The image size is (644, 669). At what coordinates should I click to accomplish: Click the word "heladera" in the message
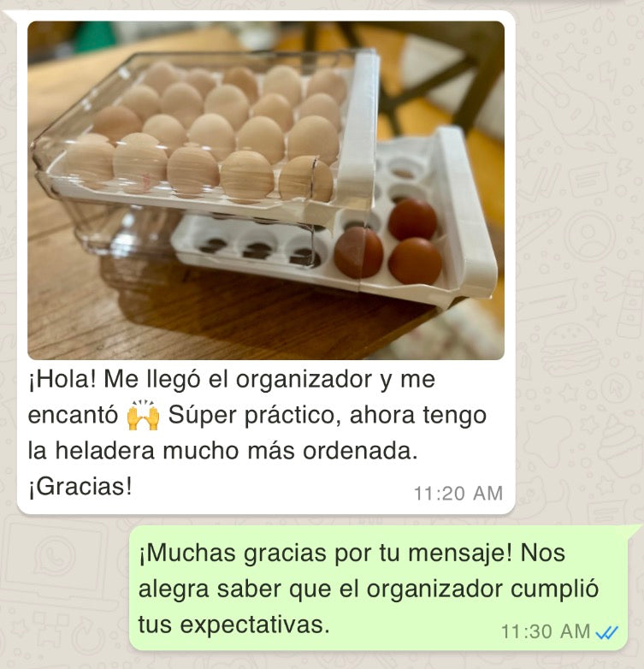(x=104, y=451)
